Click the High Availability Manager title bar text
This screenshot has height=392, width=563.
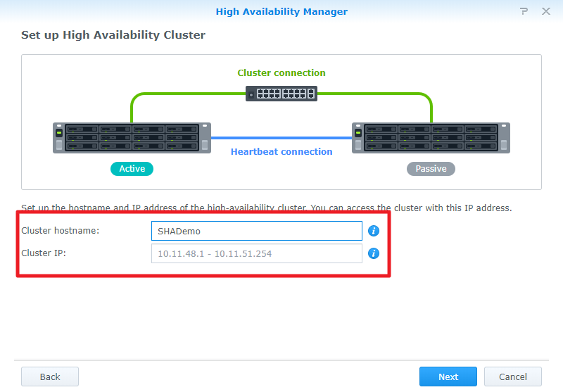(281, 11)
